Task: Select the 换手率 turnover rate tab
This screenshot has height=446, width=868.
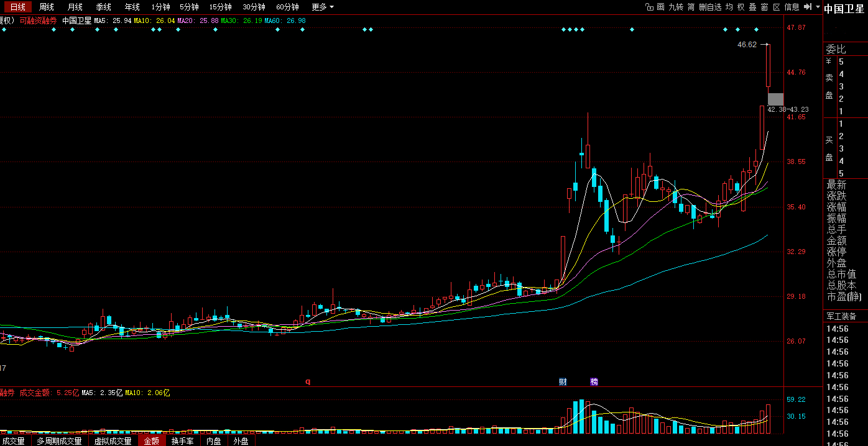Action: (x=183, y=441)
